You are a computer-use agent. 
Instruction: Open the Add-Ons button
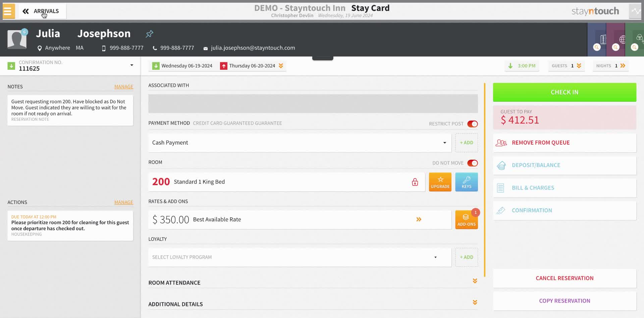467,220
